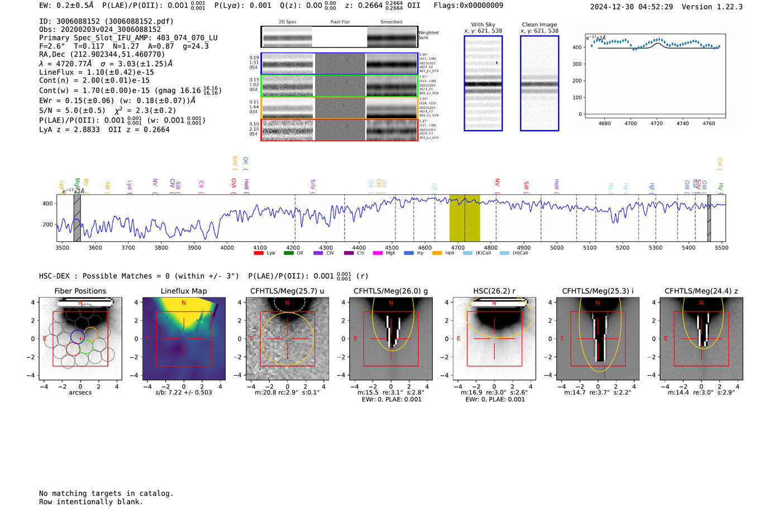Click the orange-outlined fiber spectrum row
The width and height of the screenshot is (782, 532).
pyautogui.click(x=339, y=108)
